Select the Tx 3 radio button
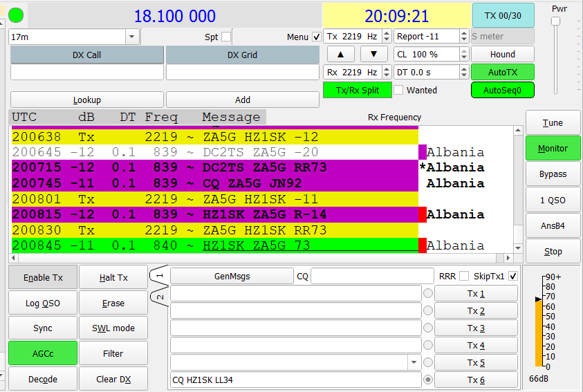The width and height of the screenshot is (583, 392). pos(428,328)
